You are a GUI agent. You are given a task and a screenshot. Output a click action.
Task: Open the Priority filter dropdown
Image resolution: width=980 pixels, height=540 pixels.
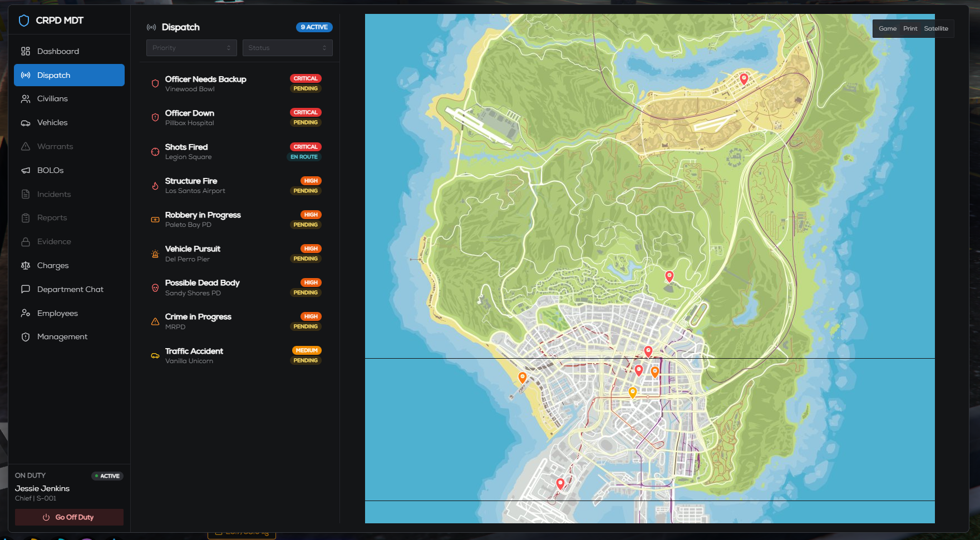(191, 48)
